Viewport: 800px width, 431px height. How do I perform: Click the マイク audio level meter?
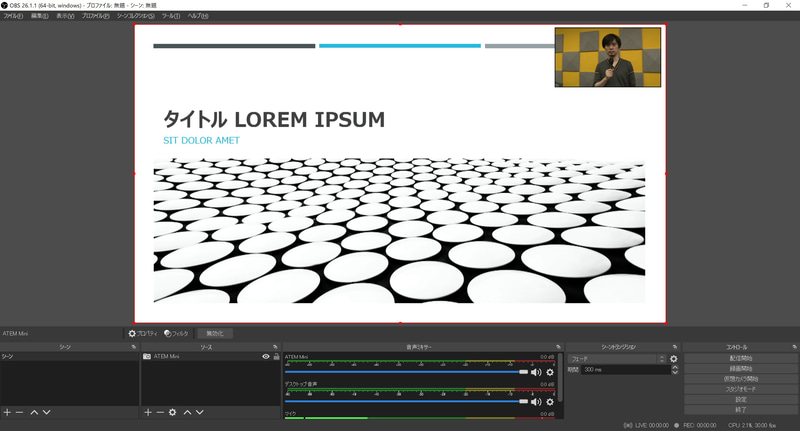(420, 418)
